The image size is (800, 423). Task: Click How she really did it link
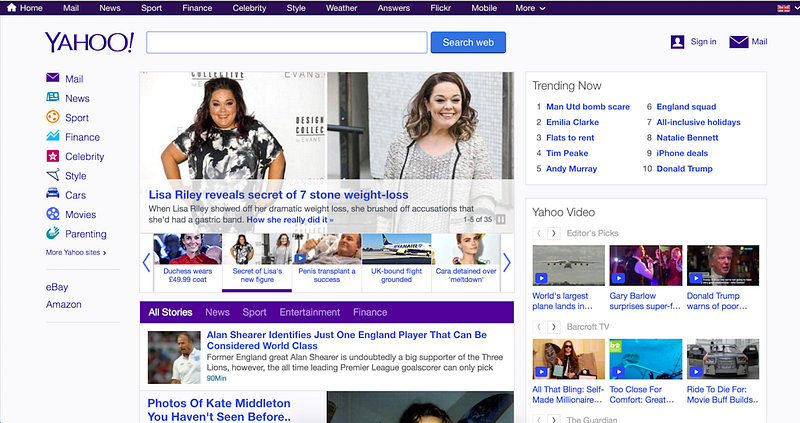pyautogui.click(x=290, y=220)
